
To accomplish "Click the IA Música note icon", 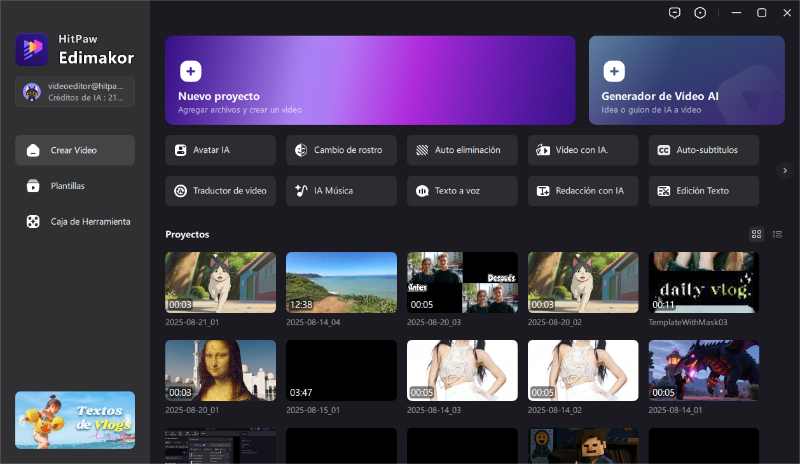I will (301, 191).
